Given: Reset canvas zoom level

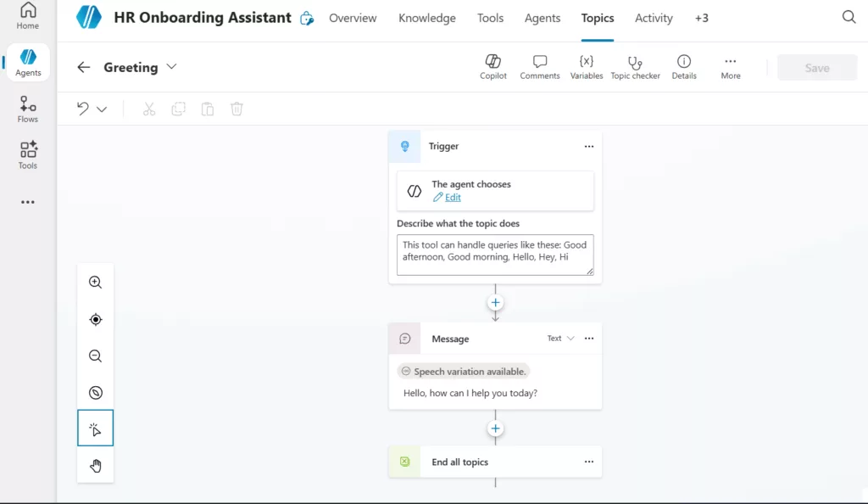Looking at the screenshot, I should 95,393.
